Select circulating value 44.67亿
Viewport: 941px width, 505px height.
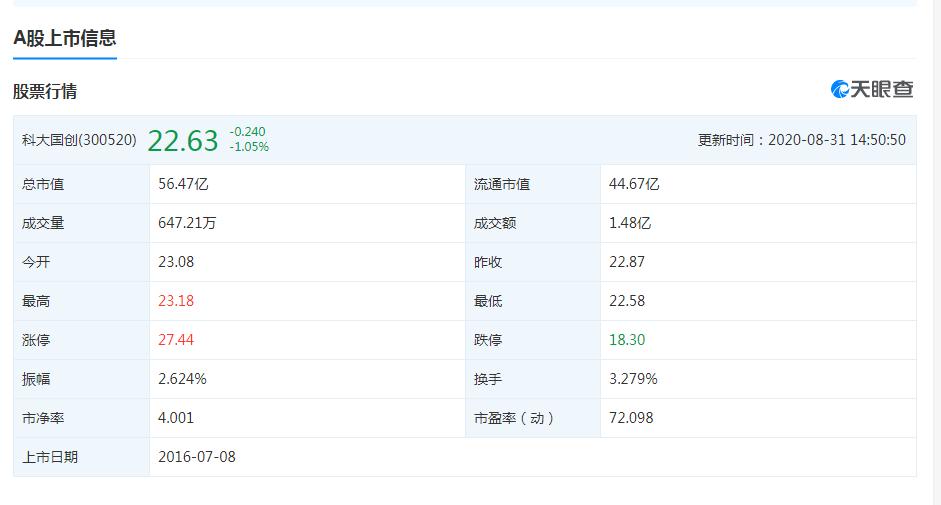[634, 184]
